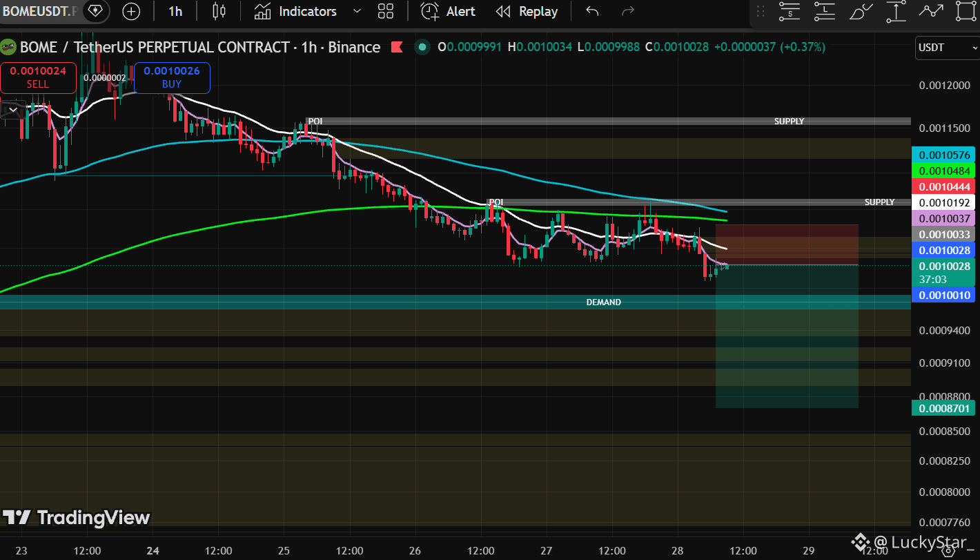Click the date 25 on the time axis
980x560 pixels.
284,550
